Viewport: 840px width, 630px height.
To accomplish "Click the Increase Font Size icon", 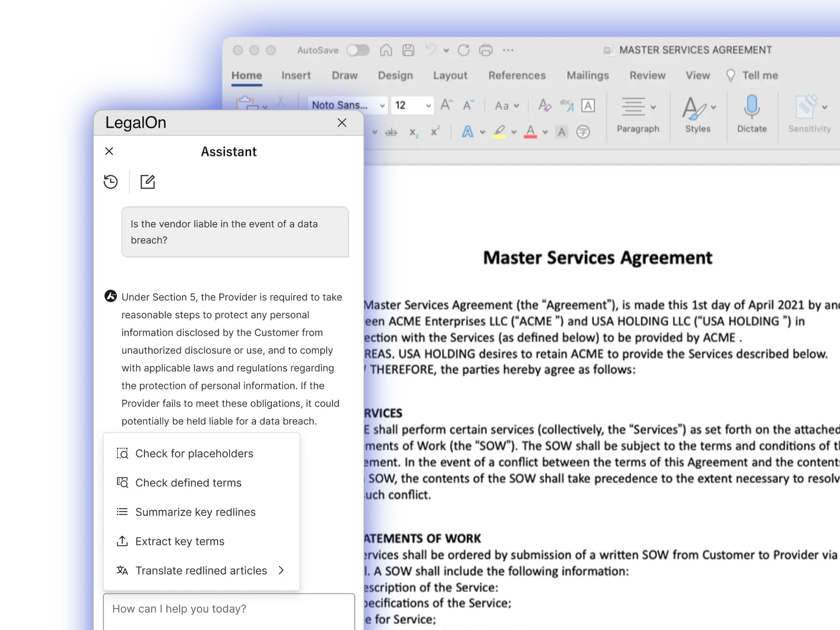I will pos(447,105).
